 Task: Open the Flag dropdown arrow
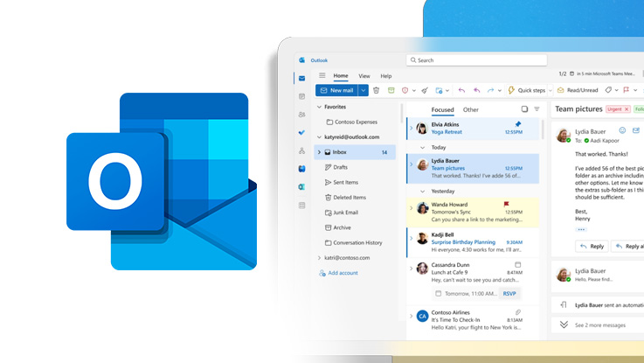coord(635,90)
